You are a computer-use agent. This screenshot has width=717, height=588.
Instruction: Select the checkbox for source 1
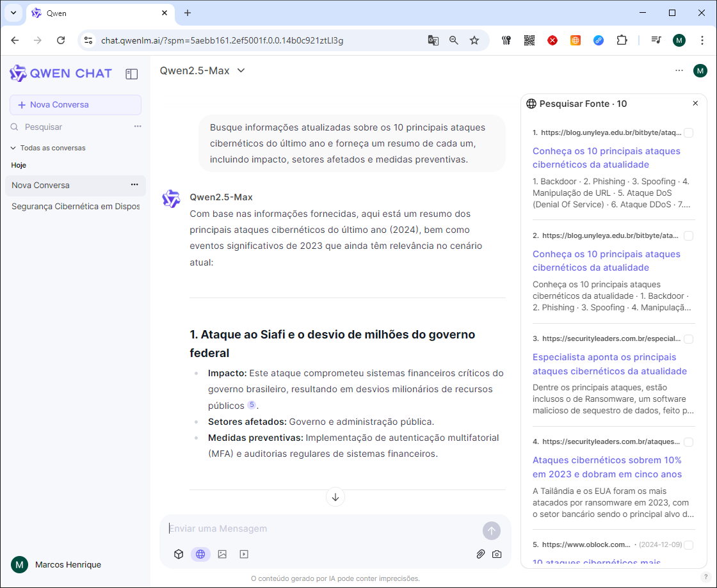tap(689, 132)
